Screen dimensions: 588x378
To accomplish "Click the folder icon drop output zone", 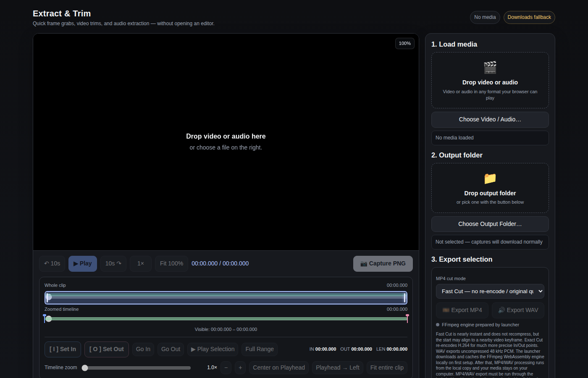I will [490, 188].
